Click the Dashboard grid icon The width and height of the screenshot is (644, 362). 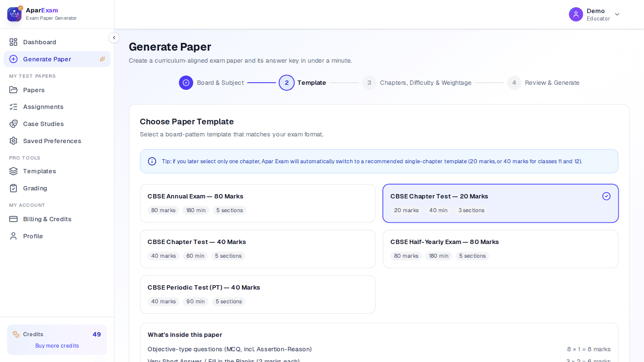(x=13, y=42)
